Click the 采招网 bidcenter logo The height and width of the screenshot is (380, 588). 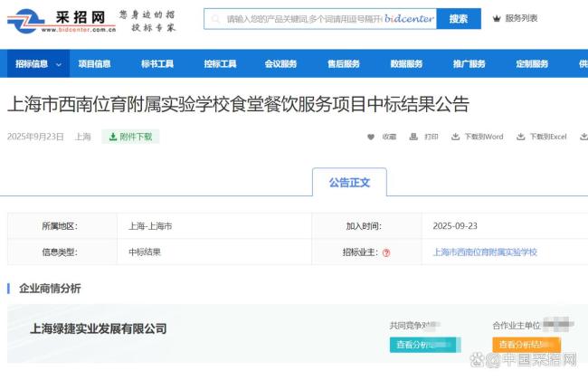coord(62,20)
